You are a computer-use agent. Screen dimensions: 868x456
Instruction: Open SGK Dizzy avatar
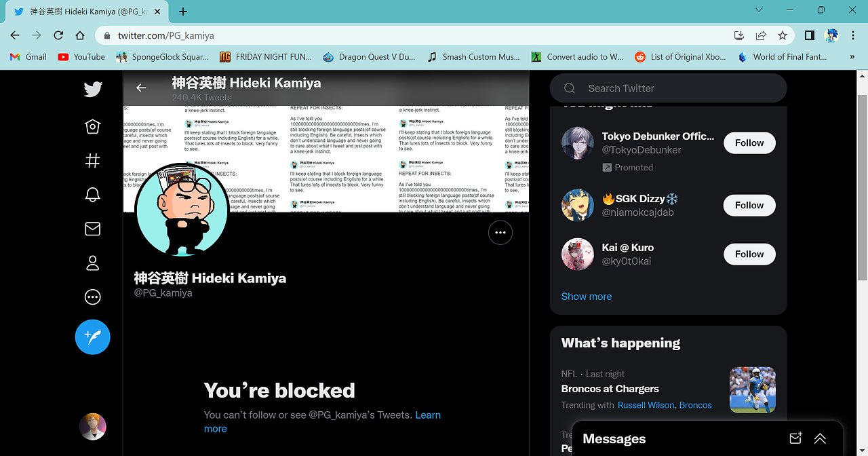[x=578, y=205]
